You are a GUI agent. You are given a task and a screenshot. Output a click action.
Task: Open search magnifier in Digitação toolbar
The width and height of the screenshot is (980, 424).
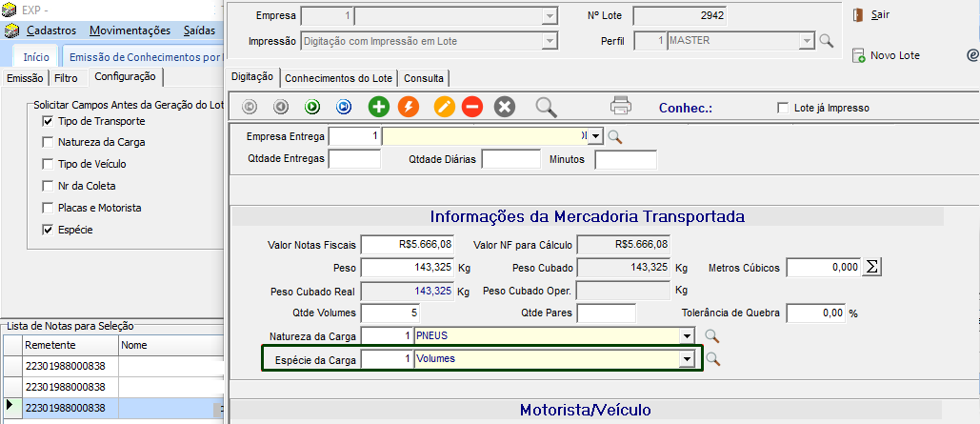[x=547, y=107]
